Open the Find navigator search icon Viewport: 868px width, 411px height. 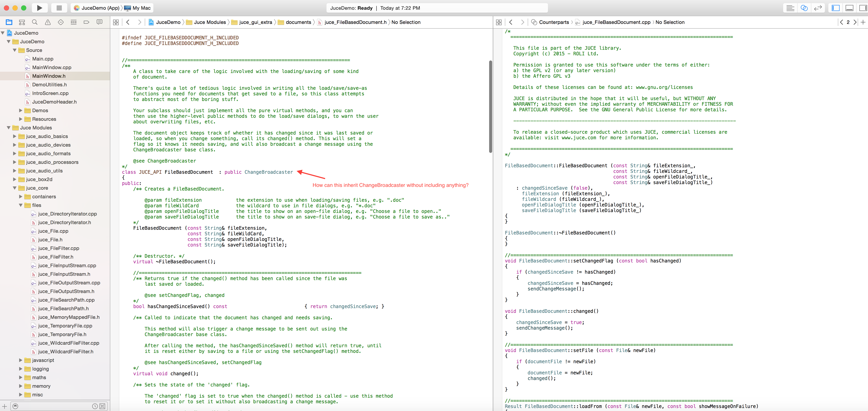click(35, 22)
